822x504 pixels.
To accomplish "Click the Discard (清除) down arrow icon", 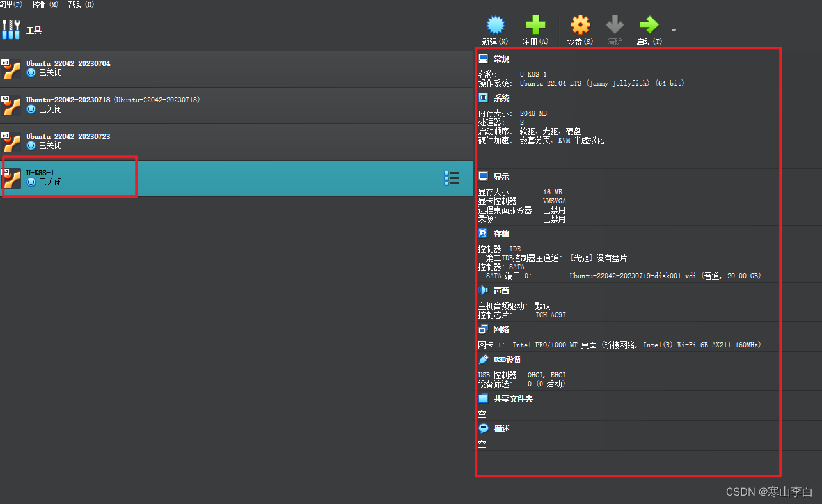I will pyautogui.click(x=615, y=25).
